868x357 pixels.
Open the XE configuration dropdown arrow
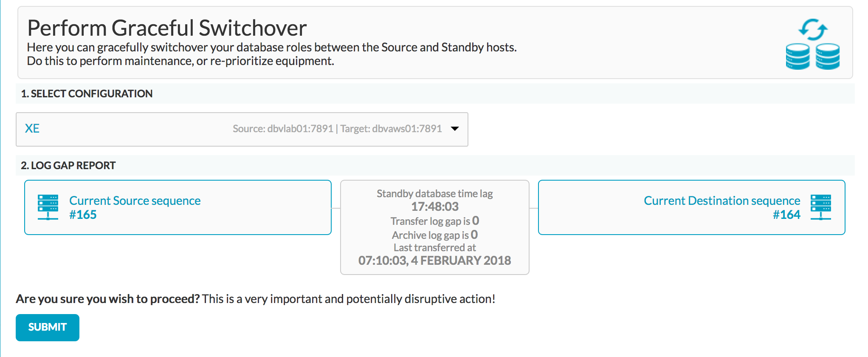click(455, 129)
